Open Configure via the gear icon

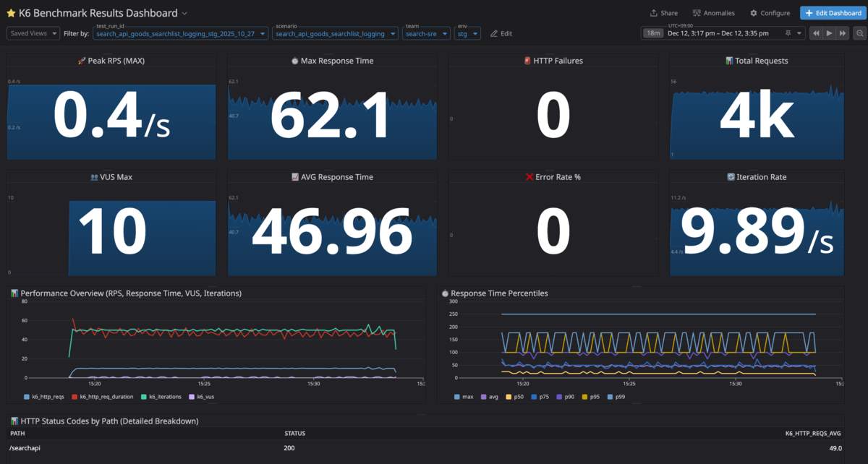[x=754, y=12]
